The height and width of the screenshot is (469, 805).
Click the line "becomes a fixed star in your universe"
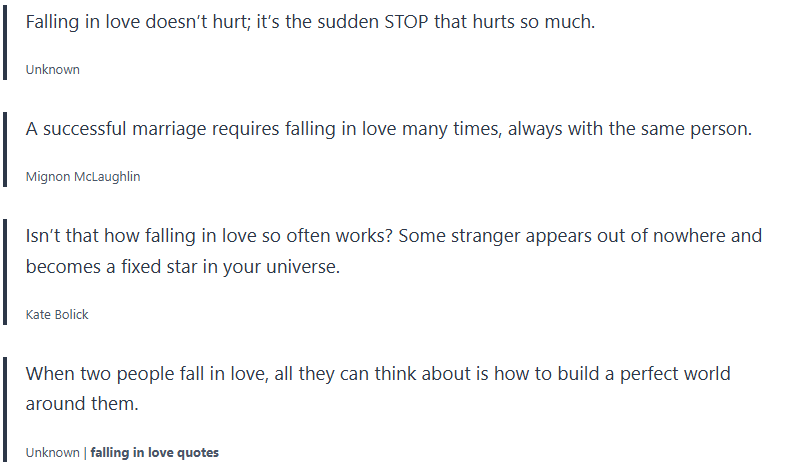[183, 267]
